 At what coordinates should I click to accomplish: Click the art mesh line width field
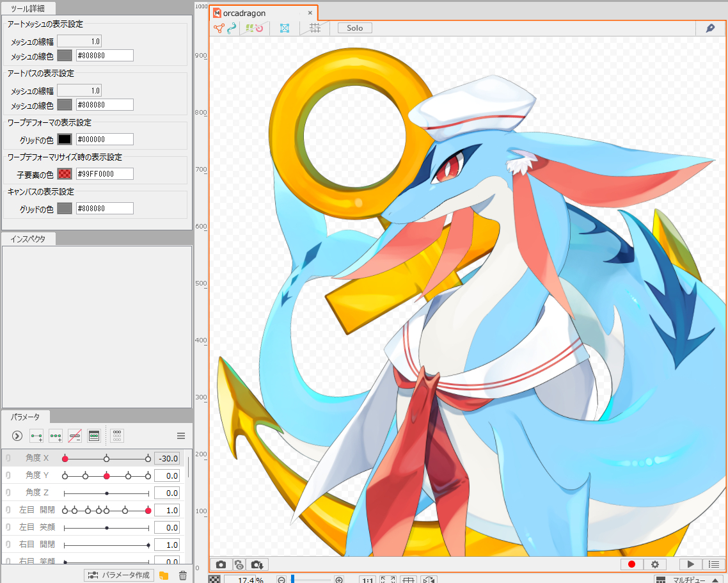[79, 42]
